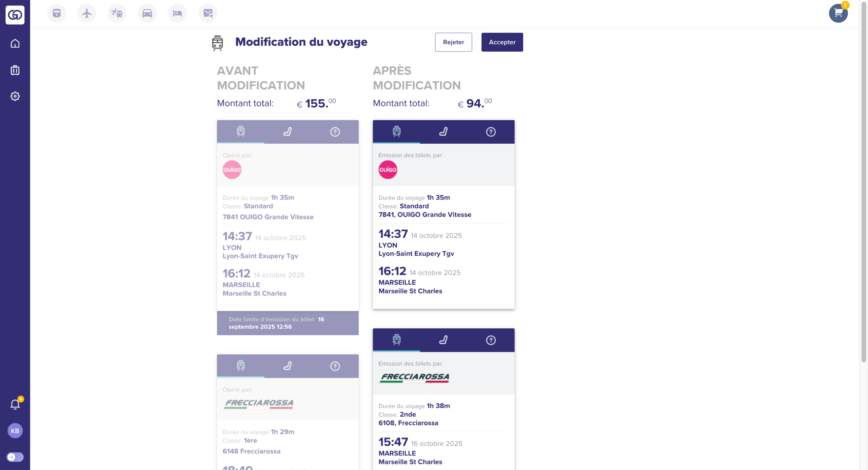868x470 pixels.
Task: Open help tab in before-modification OUIGO card
Action: (335, 131)
